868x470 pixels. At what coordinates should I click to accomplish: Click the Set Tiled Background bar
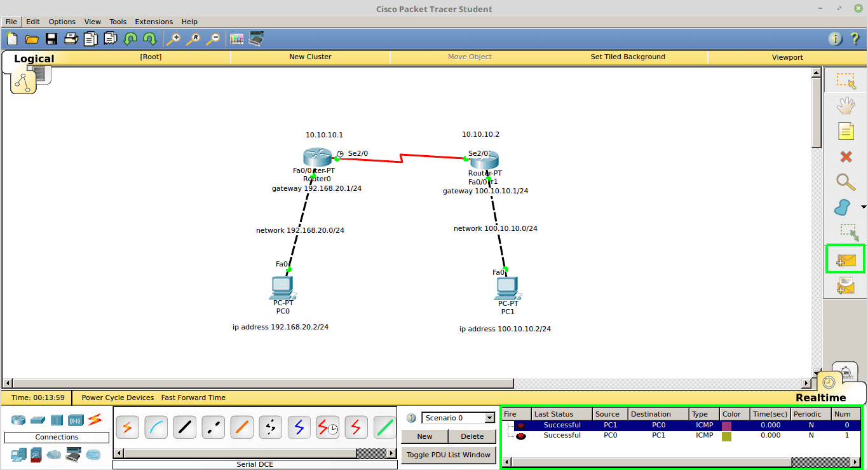pos(628,57)
